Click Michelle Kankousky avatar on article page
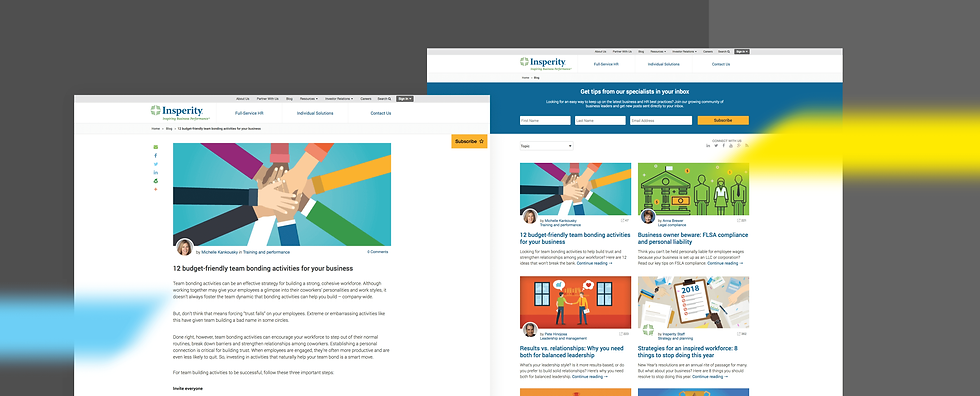 (185, 247)
